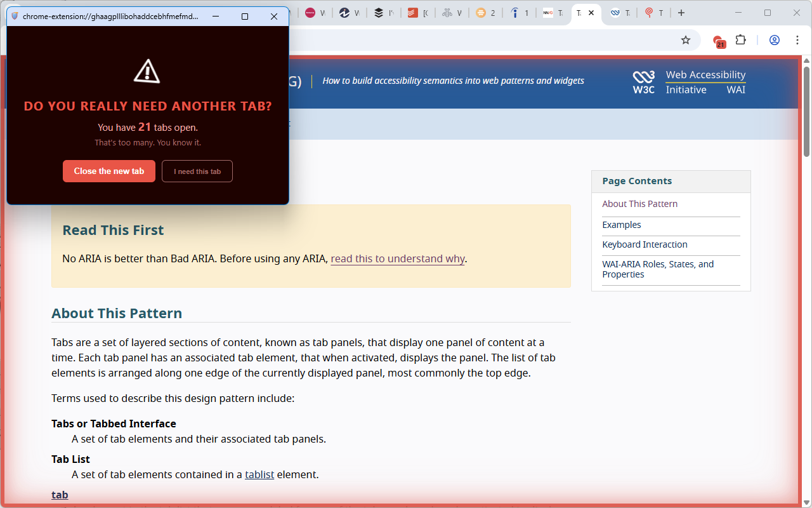Click the popup window's extension URL title

110,17
